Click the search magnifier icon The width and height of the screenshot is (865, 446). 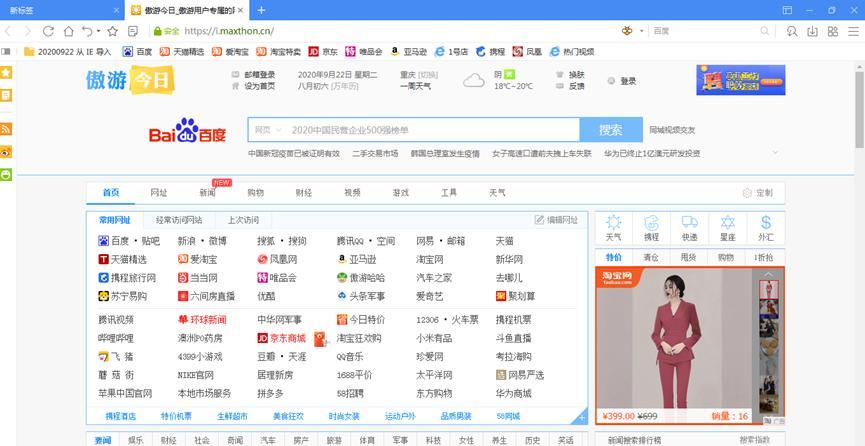(765, 31)
